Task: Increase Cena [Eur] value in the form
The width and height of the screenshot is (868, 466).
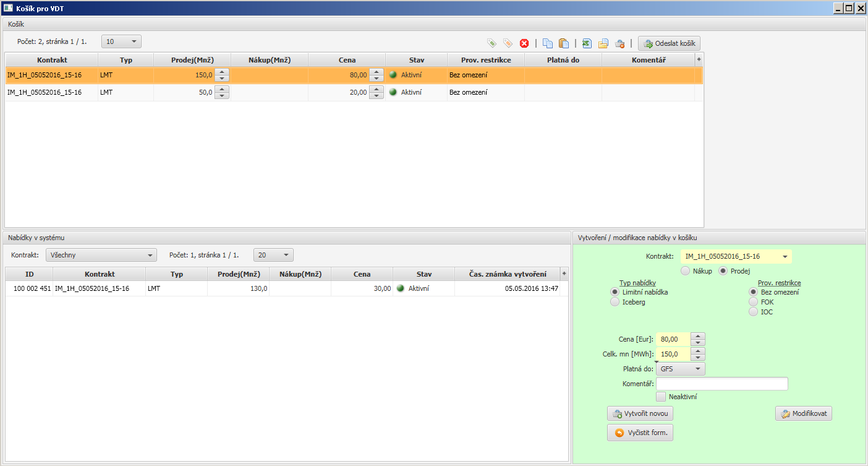Action: 698,336
